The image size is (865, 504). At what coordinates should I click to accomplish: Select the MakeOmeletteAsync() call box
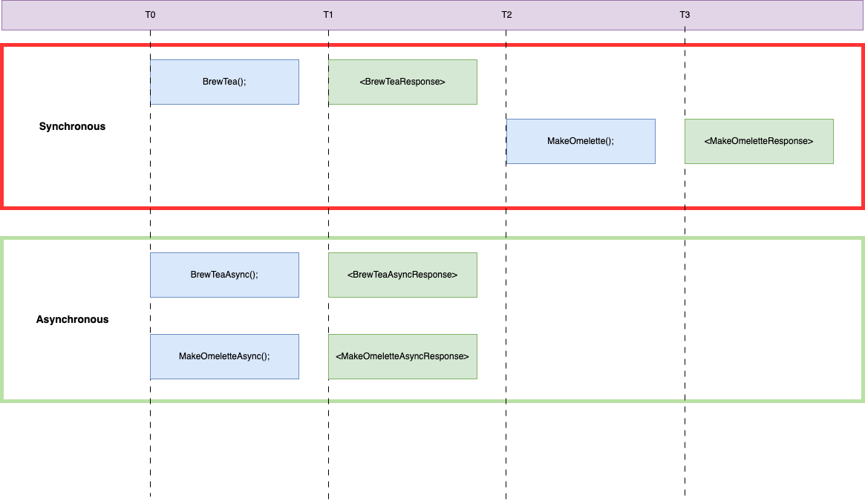pos(224,356)
